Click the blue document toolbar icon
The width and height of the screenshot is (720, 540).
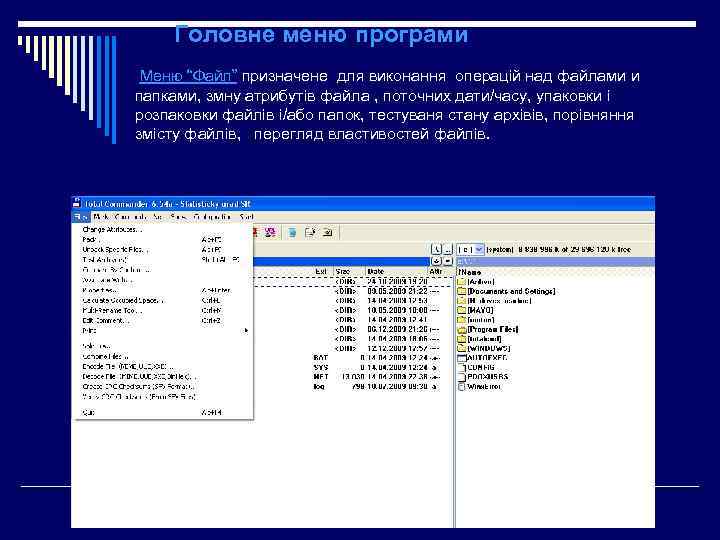(x=292, y=232)
